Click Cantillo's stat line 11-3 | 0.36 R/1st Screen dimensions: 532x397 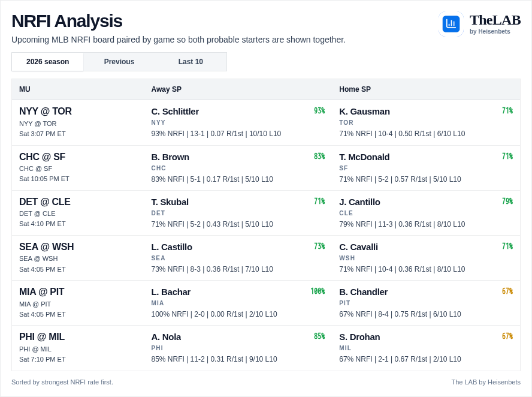click(x=402, y=224)
